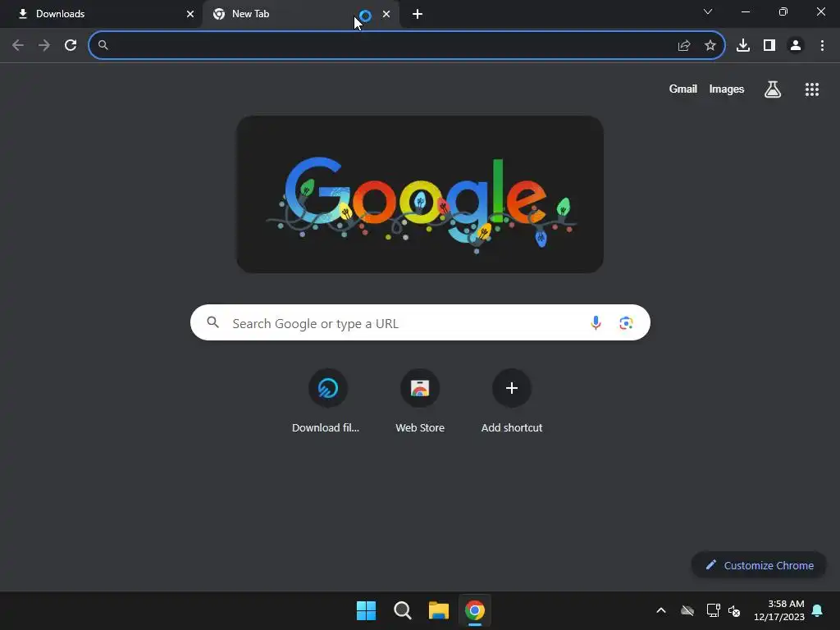Open the clock showing 3:58 AM
This screenshot has width=840, height=630.
779,610
